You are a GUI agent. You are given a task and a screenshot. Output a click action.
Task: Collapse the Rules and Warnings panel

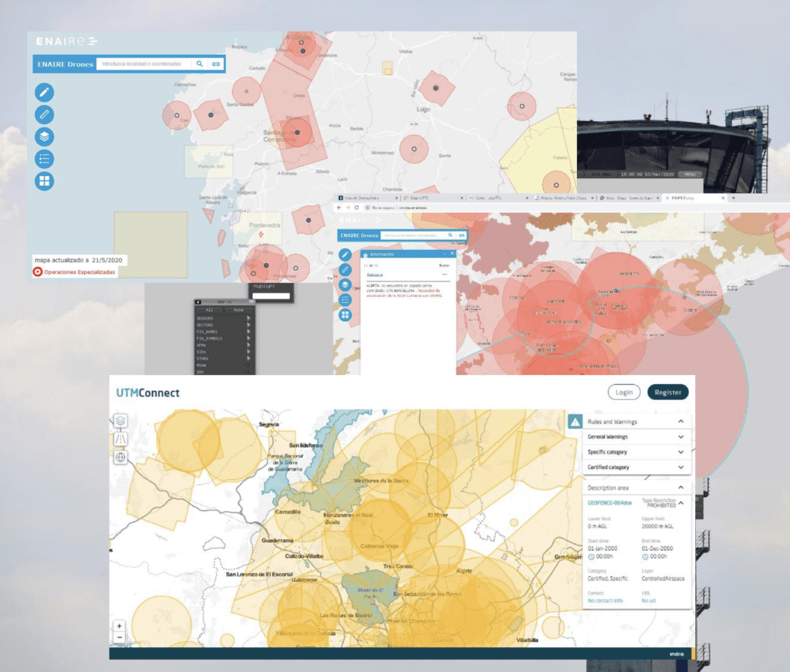point(680,421)
